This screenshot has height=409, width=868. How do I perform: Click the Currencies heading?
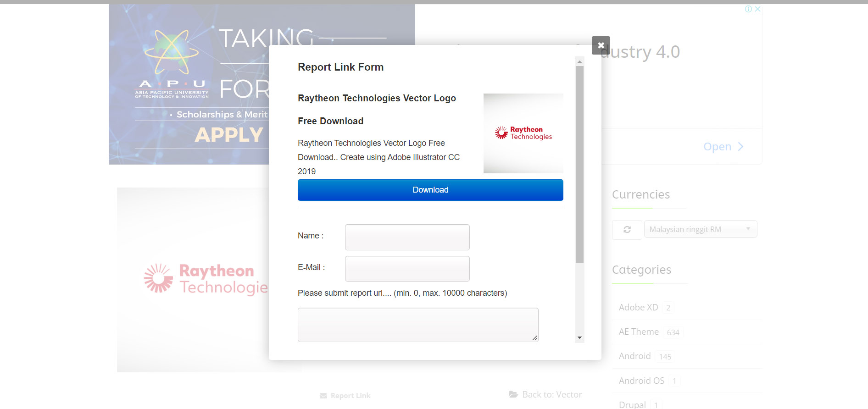tap(641, 194)
